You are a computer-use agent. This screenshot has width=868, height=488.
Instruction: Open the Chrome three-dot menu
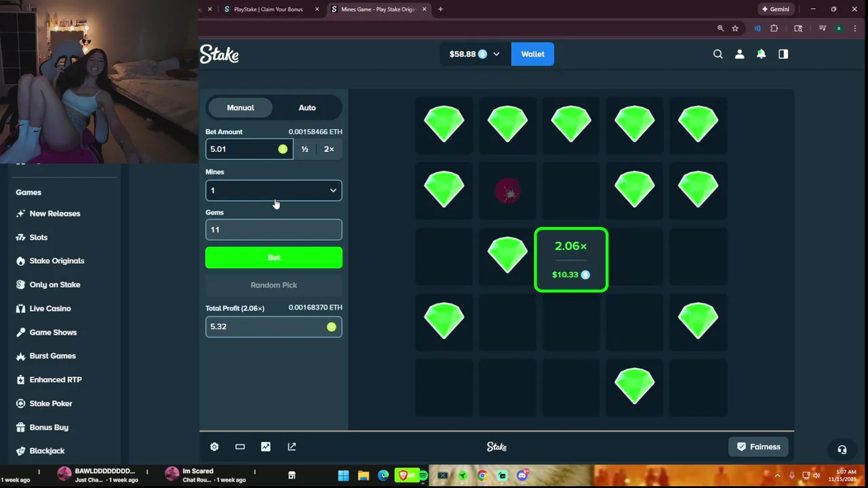854,28
